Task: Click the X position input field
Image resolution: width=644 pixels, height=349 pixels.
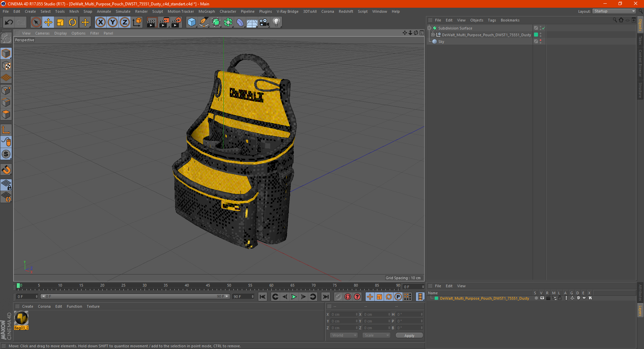Action: (x=344, y=314)
